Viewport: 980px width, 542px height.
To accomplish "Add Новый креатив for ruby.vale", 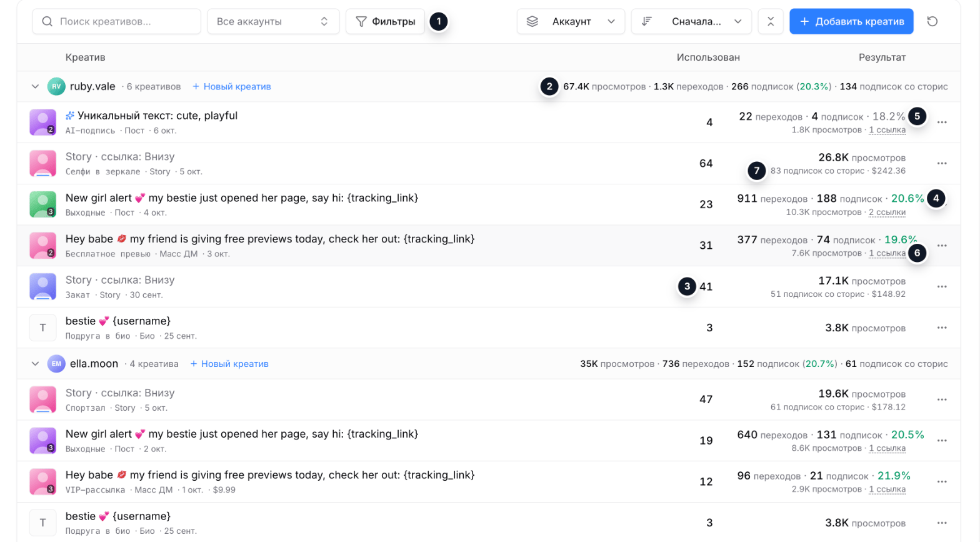I will click(x=231, y=87).
